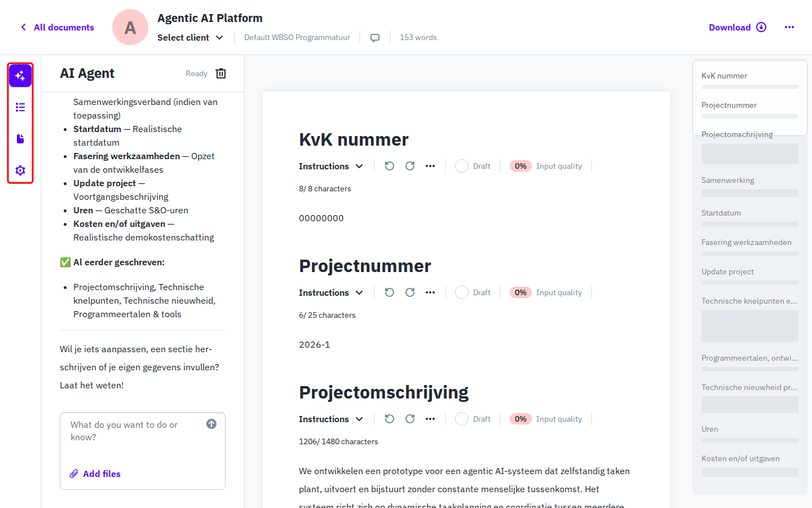Click the 153 words counter
Screen dimensions: 812x508
(x=418, y=37)
